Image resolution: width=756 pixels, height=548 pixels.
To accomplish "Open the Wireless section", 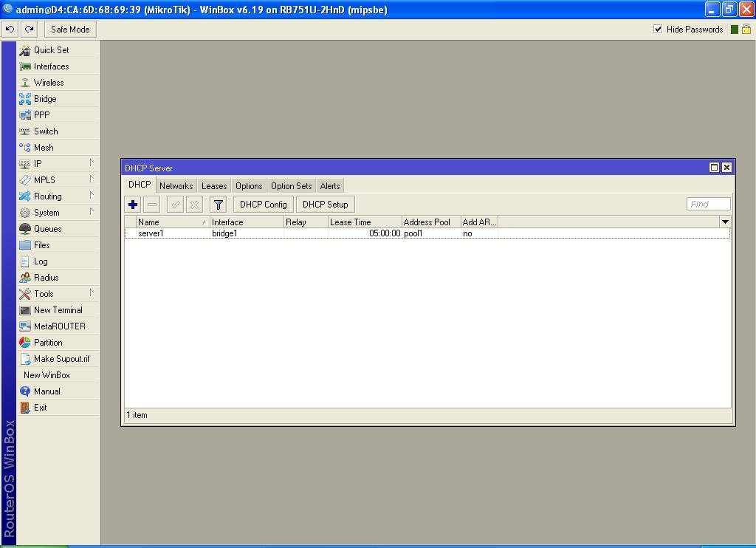I will [x=58, y=83].
